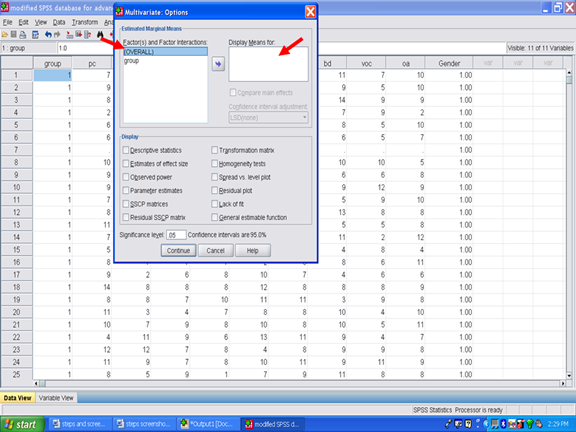Click the 'oa' column header

[x=406, y=64]
